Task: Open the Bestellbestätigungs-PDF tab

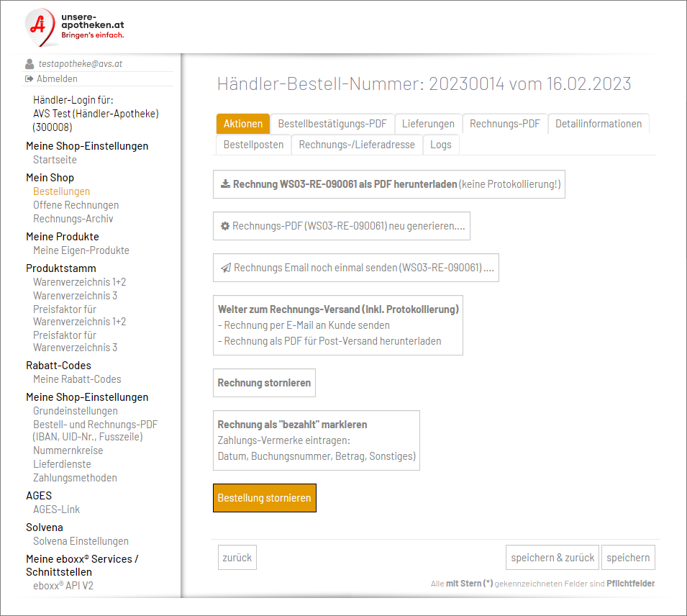Action: click(x=332, y=124)
